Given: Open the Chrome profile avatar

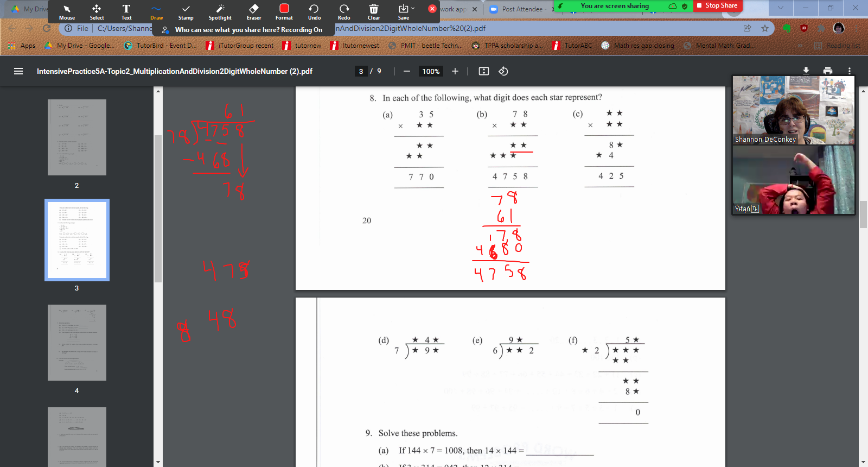Looking at the screenshot, I should click(839, 28).
